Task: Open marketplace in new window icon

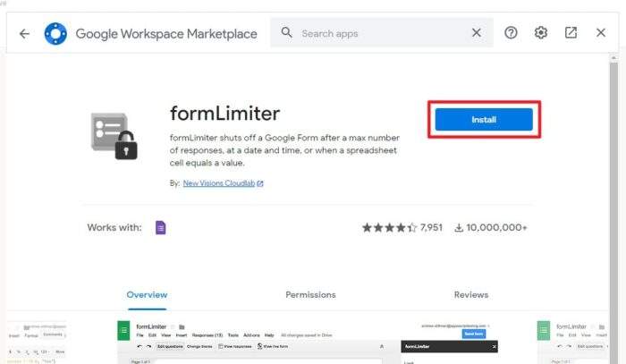Action: pyautogui.click(x=571, y=33)
